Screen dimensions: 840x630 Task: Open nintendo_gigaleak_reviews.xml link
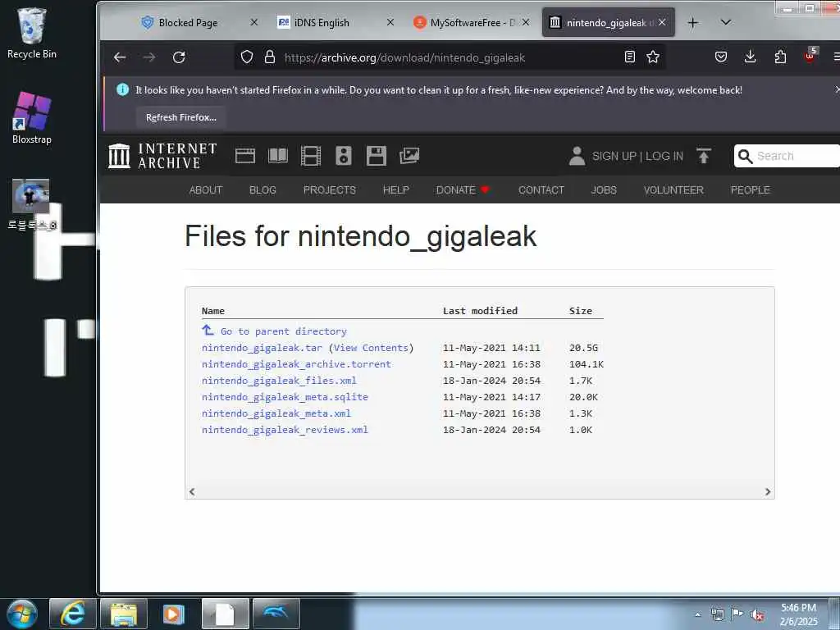pyautogui.click(x=285, y=430)
